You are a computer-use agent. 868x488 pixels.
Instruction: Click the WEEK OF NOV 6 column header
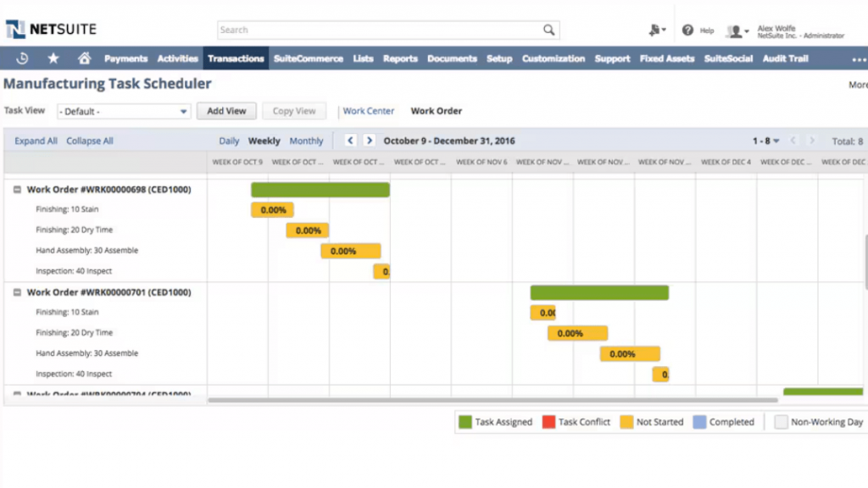pos(481,162)
